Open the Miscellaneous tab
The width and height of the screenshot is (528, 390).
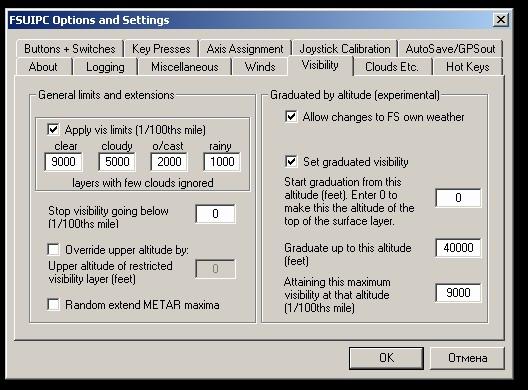[185, 67]
